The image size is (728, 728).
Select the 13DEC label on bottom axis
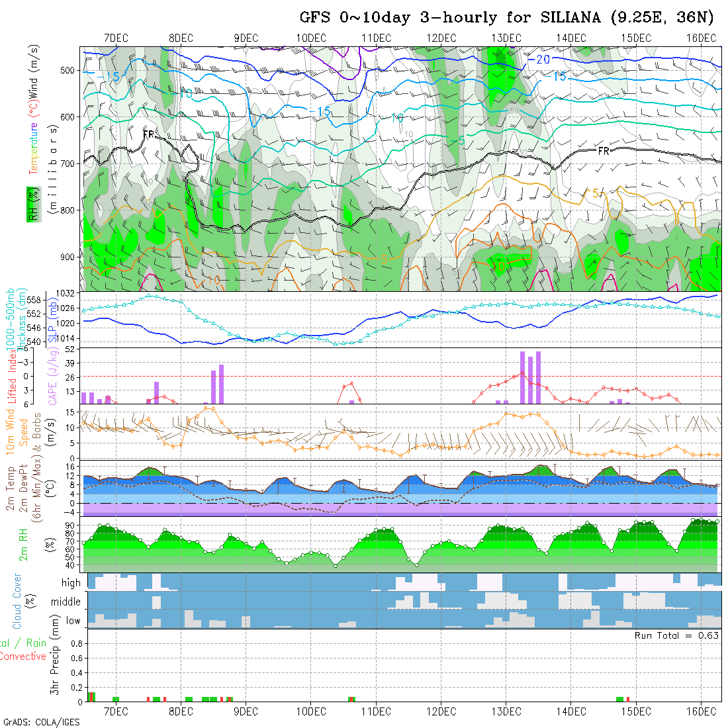point(506,711)
